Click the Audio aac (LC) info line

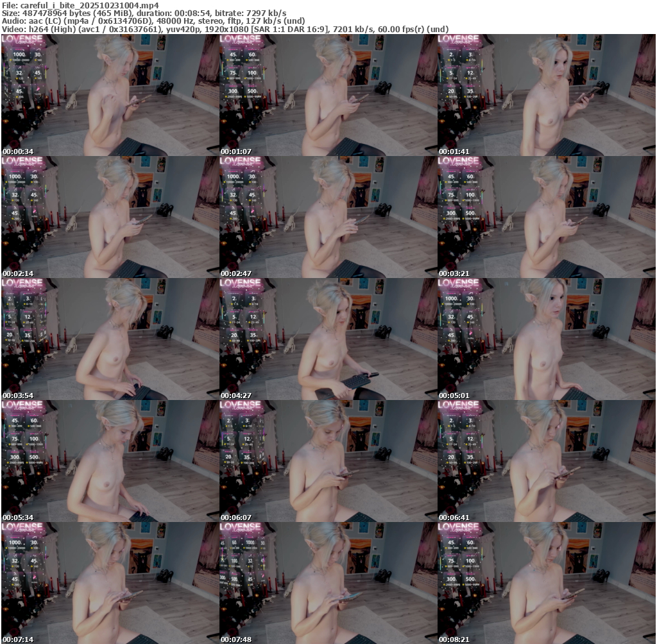pos(153,21)
